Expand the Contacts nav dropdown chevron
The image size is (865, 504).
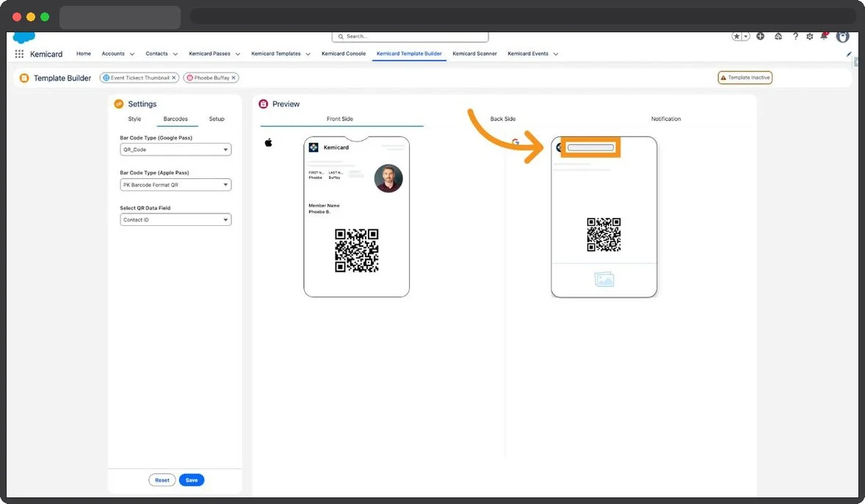[175, 54]
